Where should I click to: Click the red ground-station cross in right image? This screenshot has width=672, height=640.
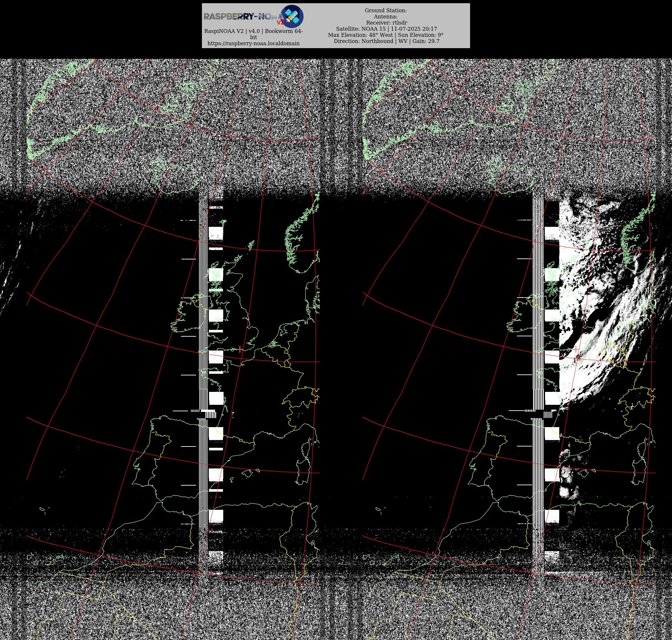coord(576,350)
